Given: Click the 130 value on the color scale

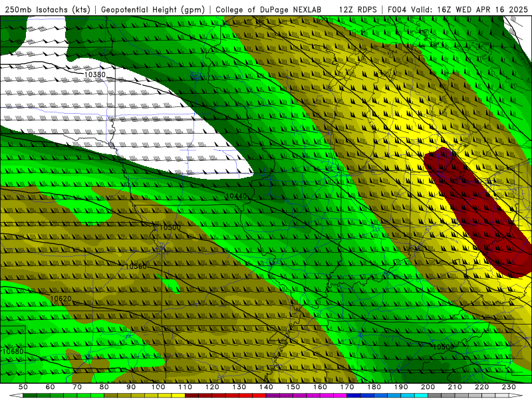Looking at the screenshot, I should (x=239, y=387).
